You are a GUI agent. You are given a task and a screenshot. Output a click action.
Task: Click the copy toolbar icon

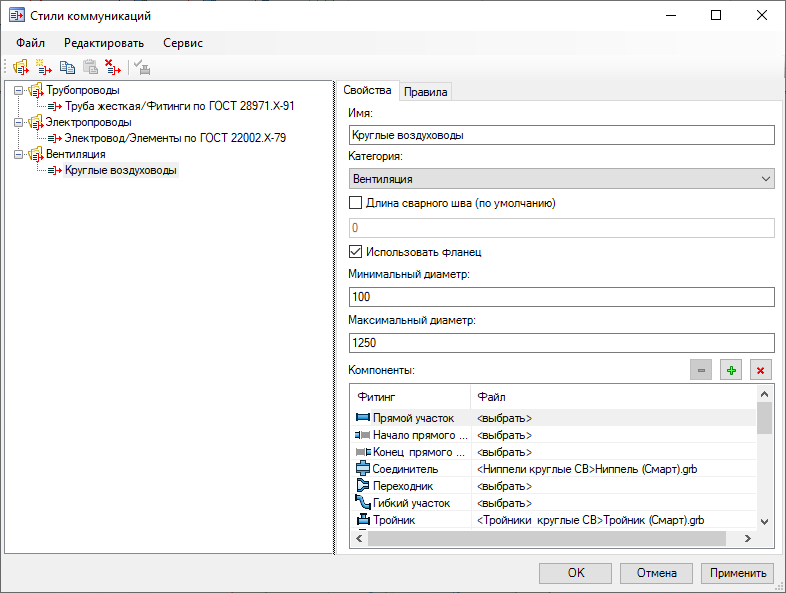click(67, 68)
